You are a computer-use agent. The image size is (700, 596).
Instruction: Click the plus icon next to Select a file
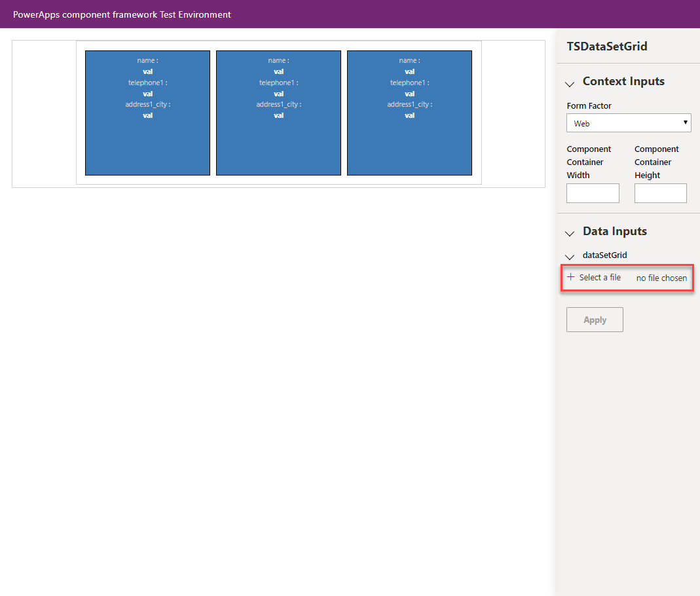[571, 277]
